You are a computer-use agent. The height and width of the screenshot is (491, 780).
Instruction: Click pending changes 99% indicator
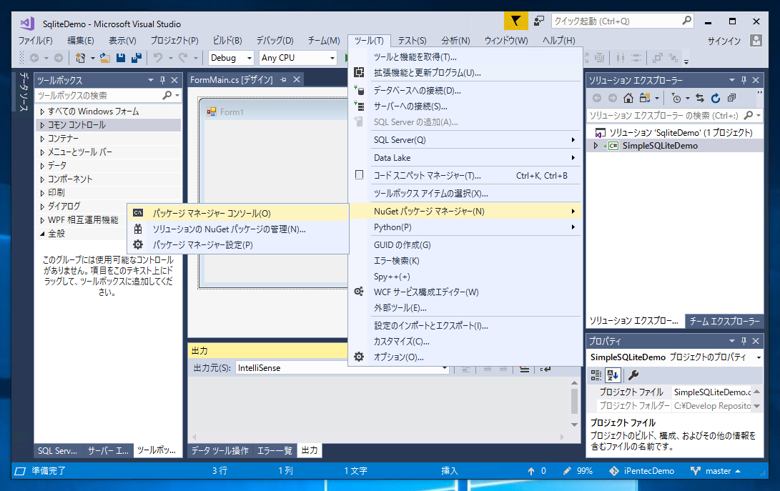(578, 471)
